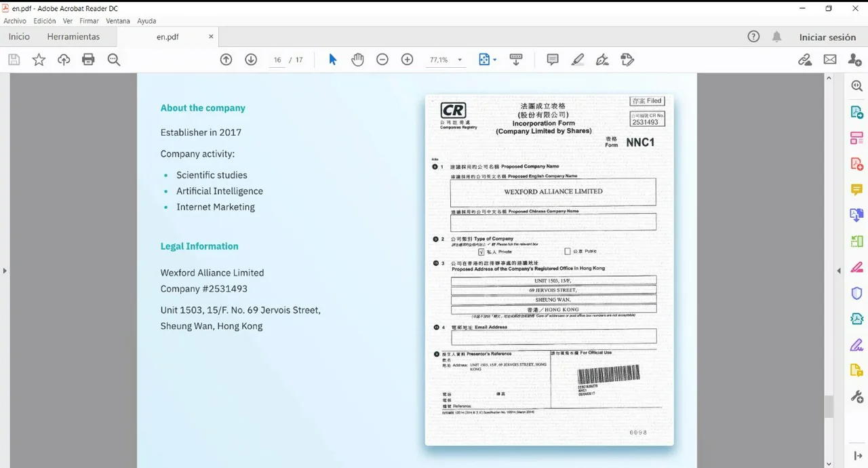Click the zoom in plus button
The height and width of the screenshot is (468, 868).
click(x=407, y=60)
